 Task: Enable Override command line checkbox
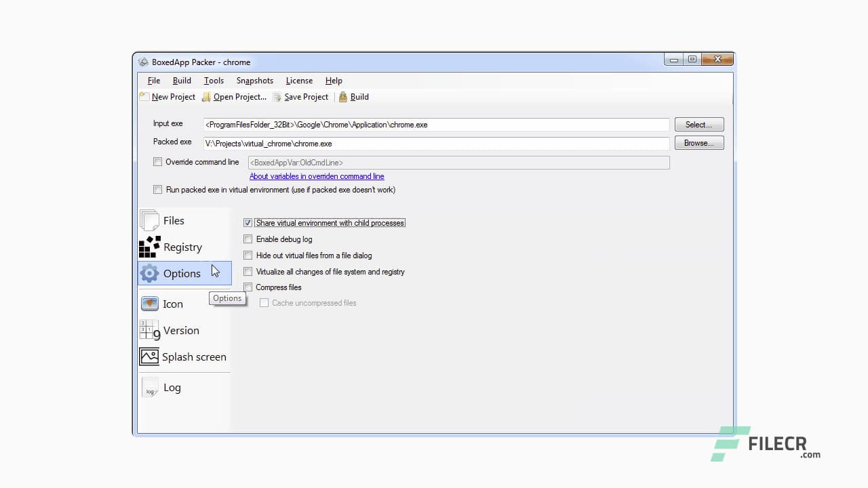coord(158,162)
